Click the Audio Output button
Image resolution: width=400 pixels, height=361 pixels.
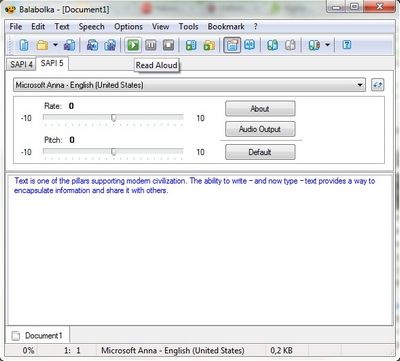pos(260,129)
